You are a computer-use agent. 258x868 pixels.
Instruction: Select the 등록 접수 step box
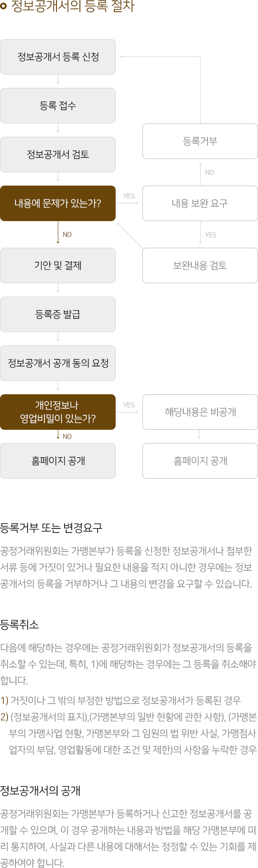[x=58, y=106]
